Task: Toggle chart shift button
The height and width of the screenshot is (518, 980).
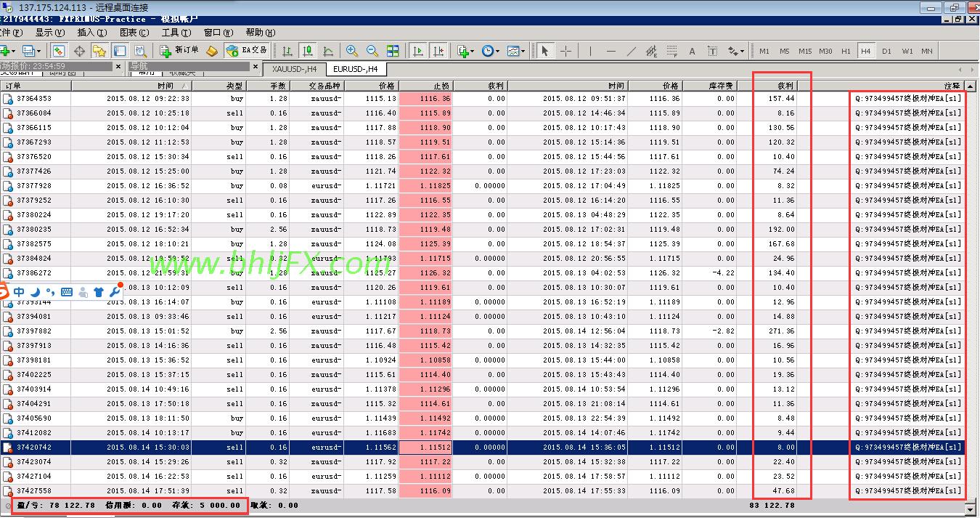Action: click(x=438, y=51)
